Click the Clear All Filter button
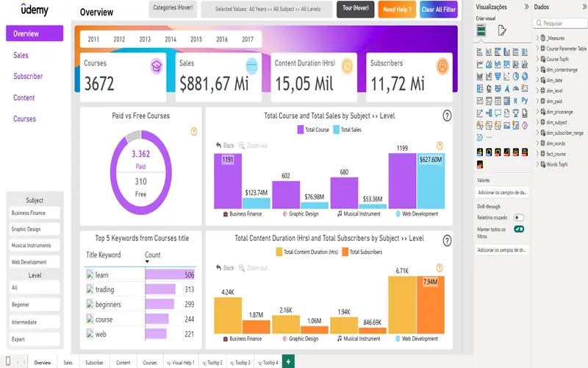588x368 pixels. pos(438,10)
